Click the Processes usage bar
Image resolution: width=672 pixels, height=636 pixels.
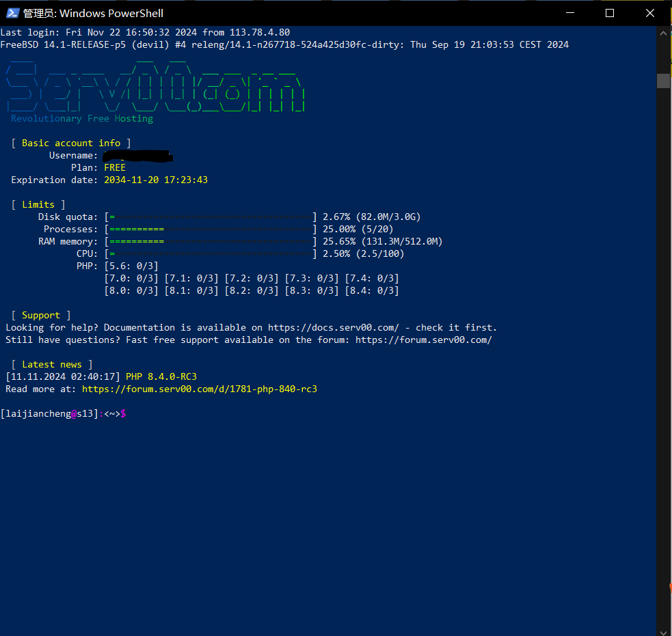point(211,230)
